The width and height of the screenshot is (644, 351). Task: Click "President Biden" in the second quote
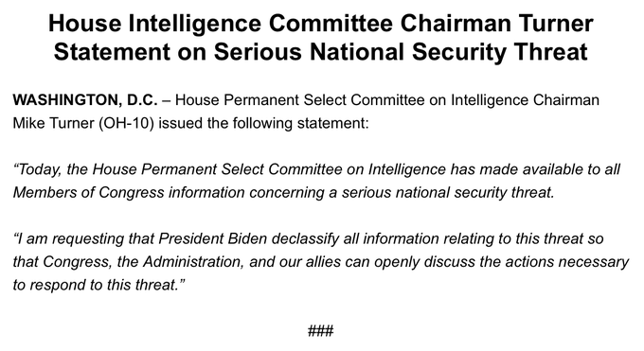(x=213, y=238)
